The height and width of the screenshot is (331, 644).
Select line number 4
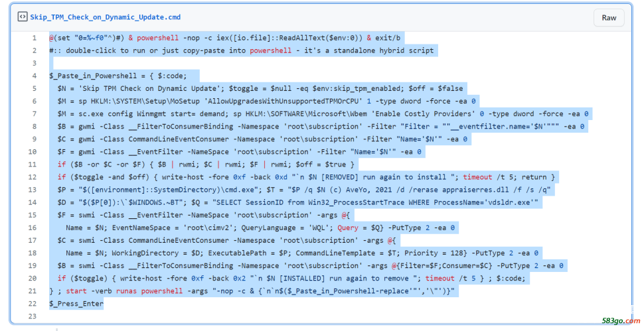[35, 76]
